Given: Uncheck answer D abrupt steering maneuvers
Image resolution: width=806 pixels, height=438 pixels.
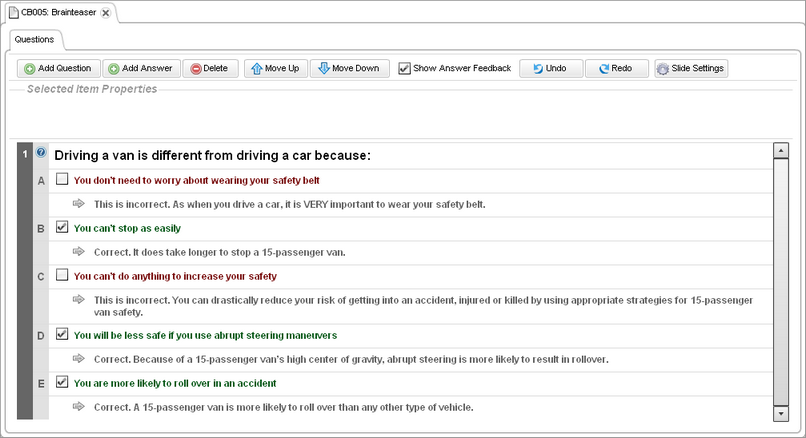Looking at the screenshot, I should (x=62, y=334).
